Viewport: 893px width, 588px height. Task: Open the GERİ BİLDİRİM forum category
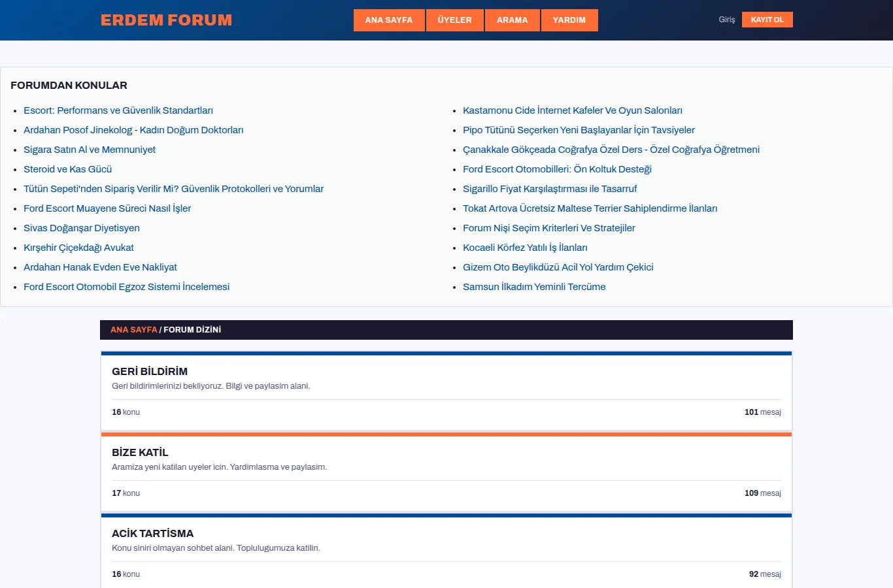point(150,371)
